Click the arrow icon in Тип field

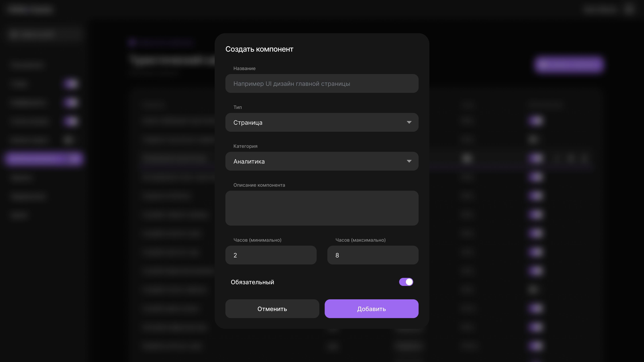coord(409,122)
